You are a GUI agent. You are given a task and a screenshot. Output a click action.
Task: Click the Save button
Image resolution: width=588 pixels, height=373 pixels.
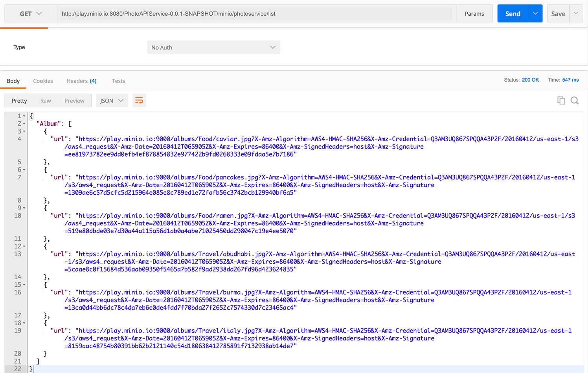coord(558,14)
